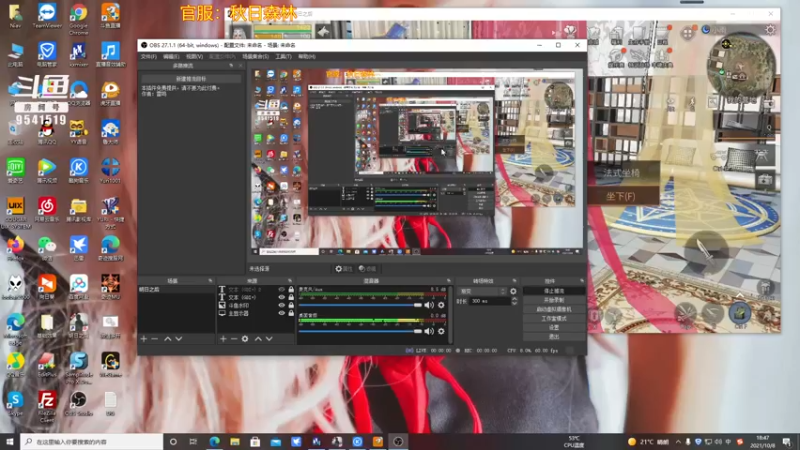Viewport: 800px width, 450px height.
Task: Open the Help (H) menu in OBS
Action: click(x=307, y=57)
